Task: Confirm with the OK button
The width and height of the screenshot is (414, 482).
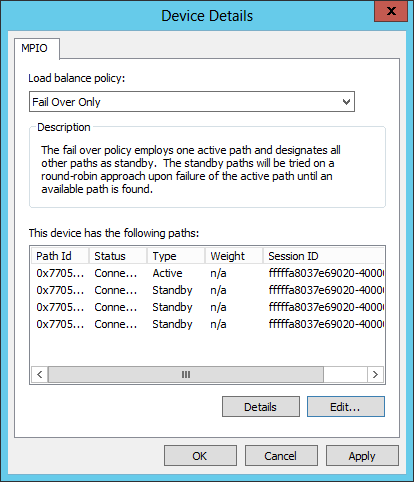Action: [x=200, y=456]
